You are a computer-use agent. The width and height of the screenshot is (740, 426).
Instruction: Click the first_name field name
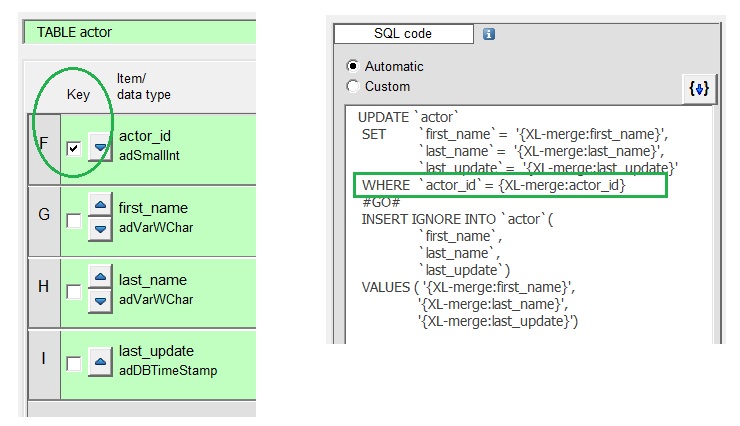[x=153, y=208]
